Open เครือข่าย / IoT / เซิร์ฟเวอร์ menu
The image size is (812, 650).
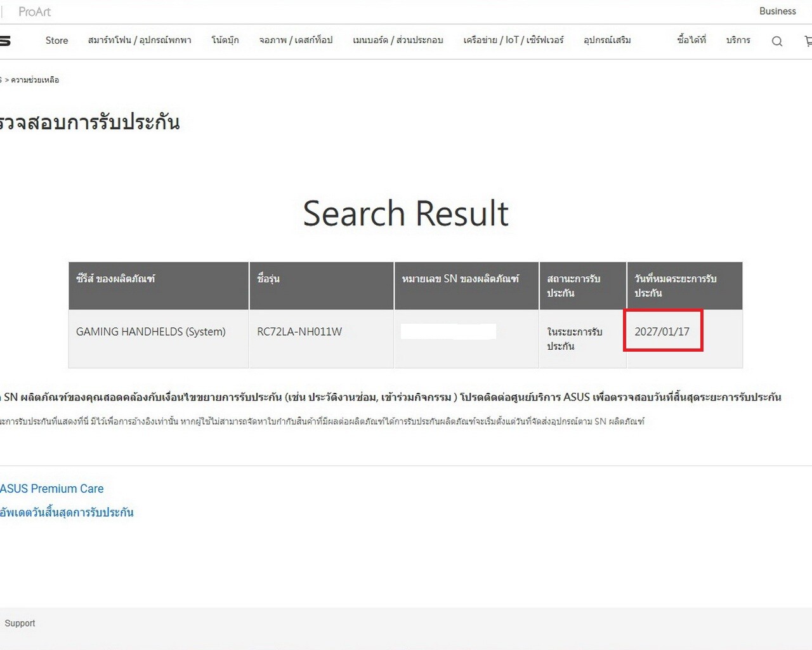(x=513, y=40)
